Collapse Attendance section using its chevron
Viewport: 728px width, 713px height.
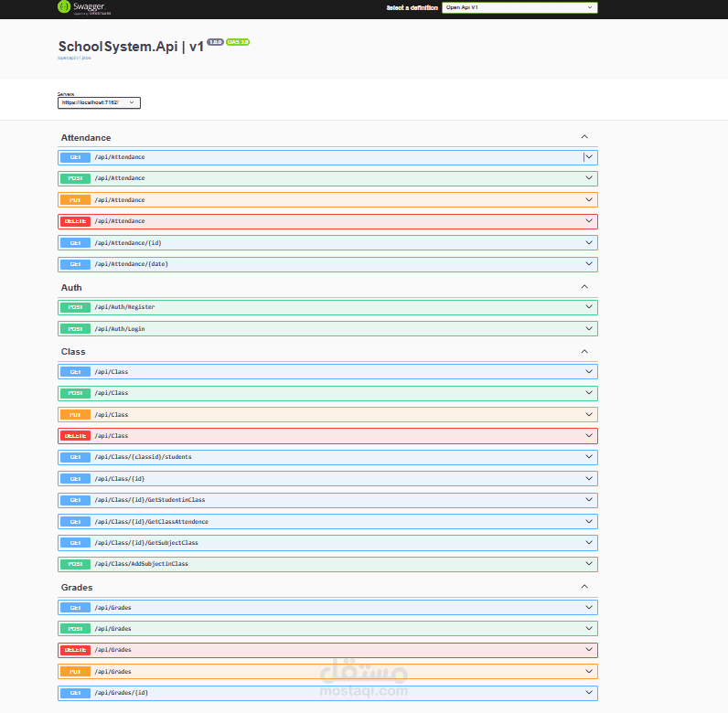coord(584,137)
